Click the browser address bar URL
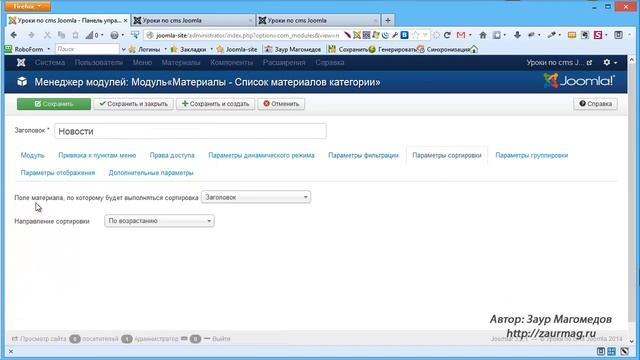This screenshot has width=640, height=360. pyautogui.click(x=247, y=35)
